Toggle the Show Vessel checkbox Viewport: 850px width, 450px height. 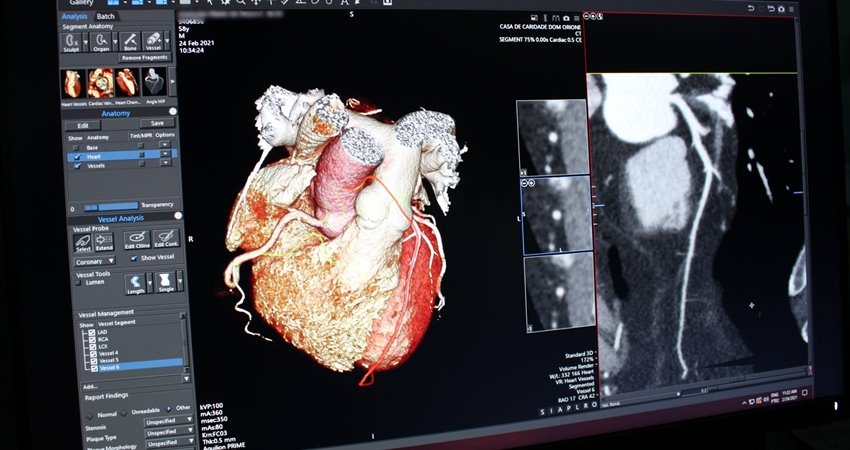click(x=134, y=258)
